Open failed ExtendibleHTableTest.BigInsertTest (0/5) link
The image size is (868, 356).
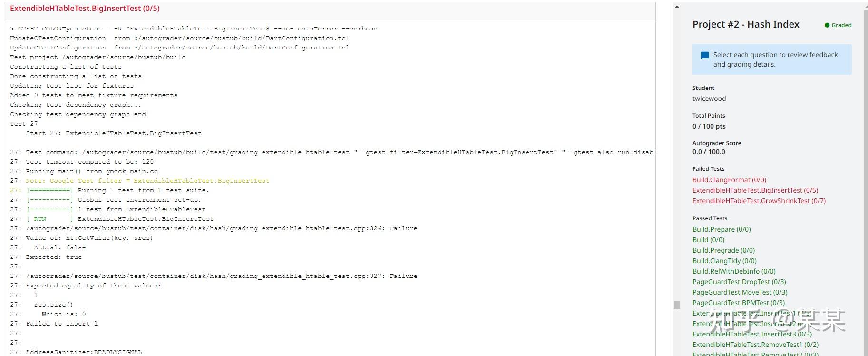pos(755,190)
